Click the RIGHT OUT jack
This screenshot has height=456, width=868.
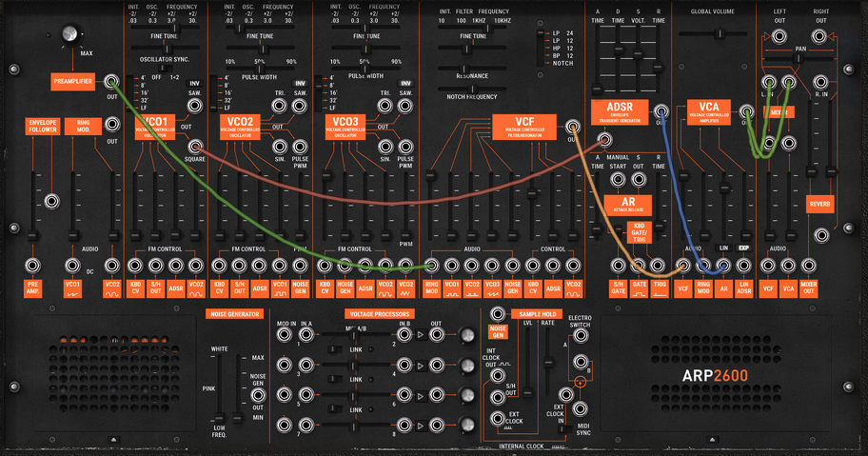pyautogui.click(x=819, y=36)
